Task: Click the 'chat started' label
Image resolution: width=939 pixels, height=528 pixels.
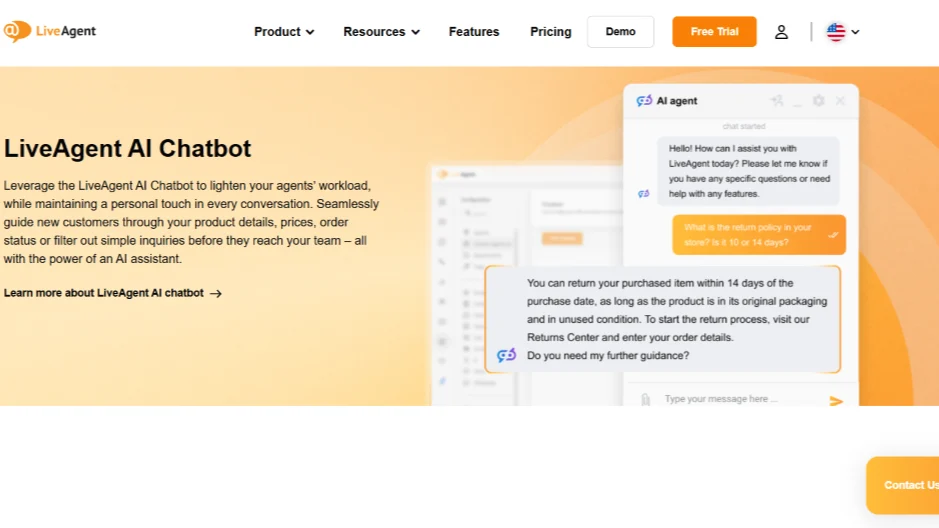Action: tap(744, 126)
